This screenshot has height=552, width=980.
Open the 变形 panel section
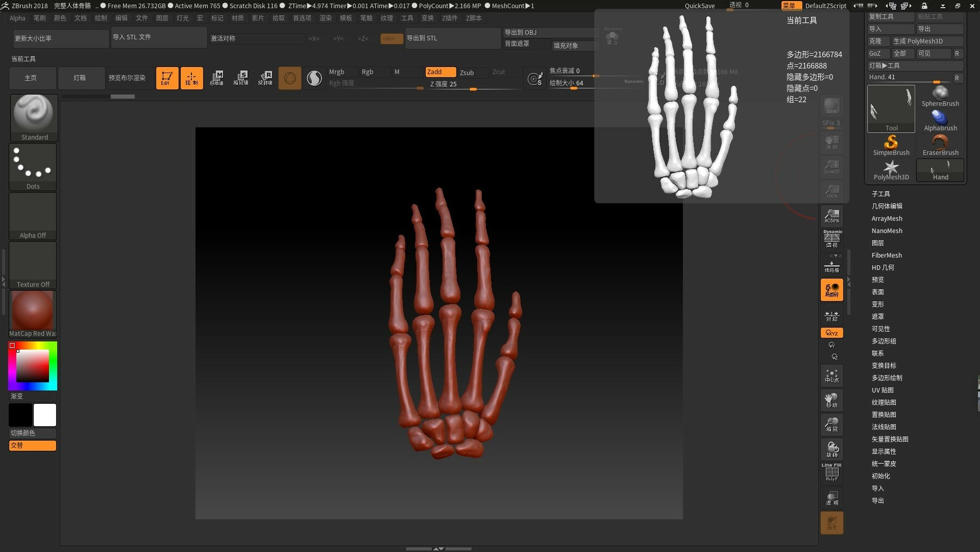pyautogui.click(x=878, y=304)
